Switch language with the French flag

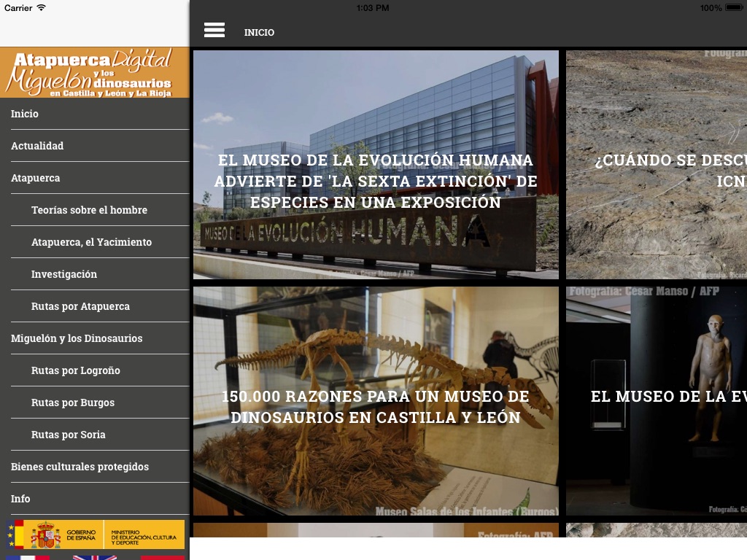tap(28, 558)
